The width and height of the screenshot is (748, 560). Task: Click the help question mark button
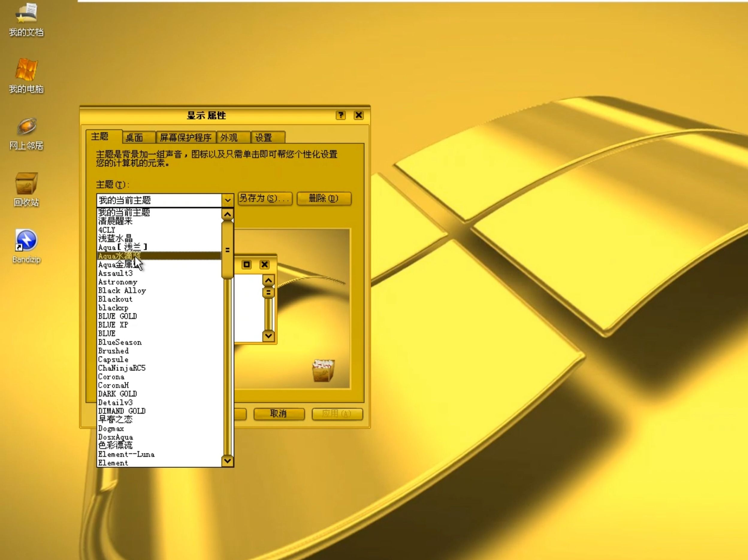[341, 115]
